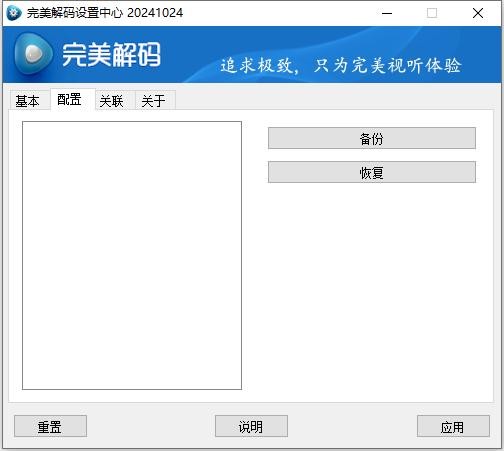504x451 pixels.
Task: Click the 应用 button
Action: click(x=453, y=426)
